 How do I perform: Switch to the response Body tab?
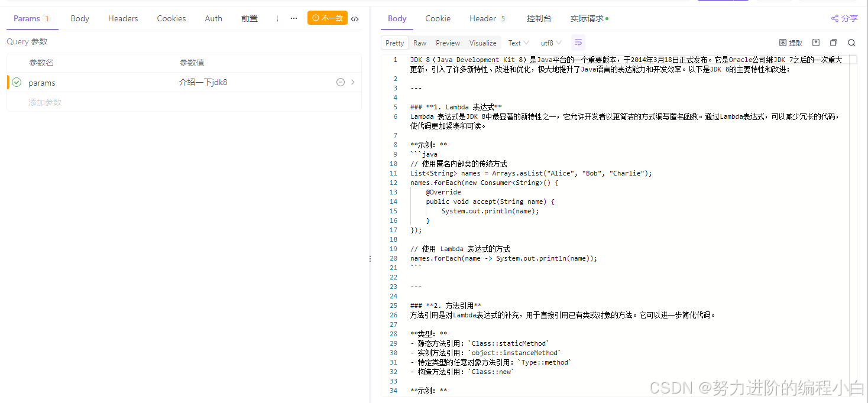[397, 18]
